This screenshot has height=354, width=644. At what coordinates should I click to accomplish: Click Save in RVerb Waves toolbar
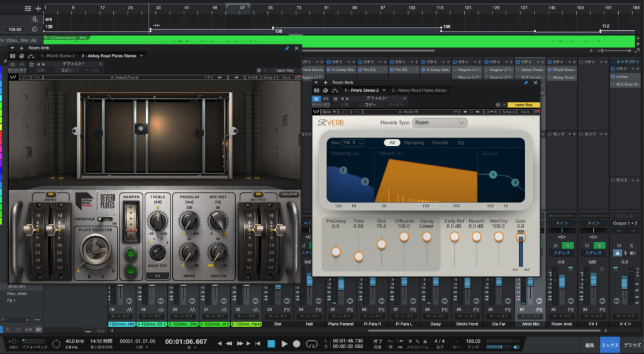pyautogui.click(x=525, y=112)
